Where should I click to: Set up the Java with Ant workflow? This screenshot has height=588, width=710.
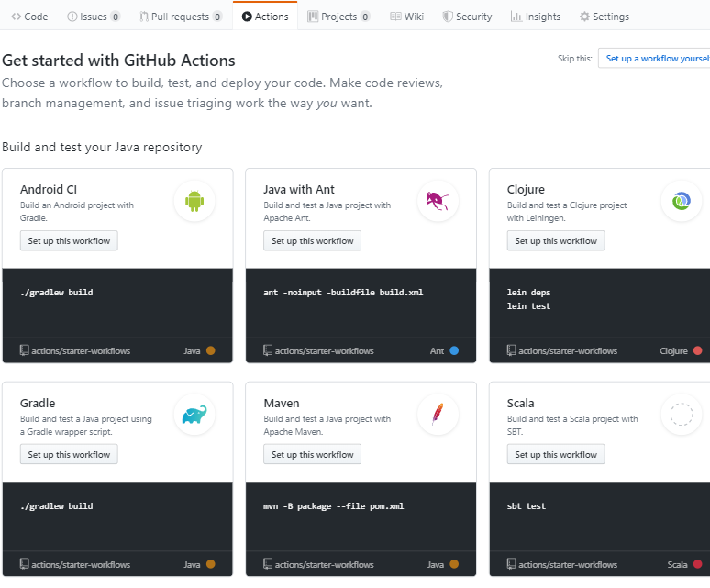point(313,241)
